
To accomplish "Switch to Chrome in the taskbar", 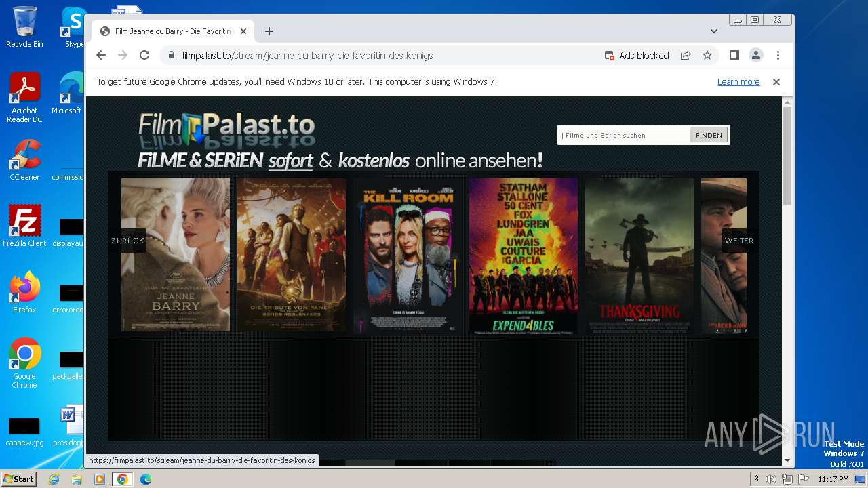I will coord(122,479).
